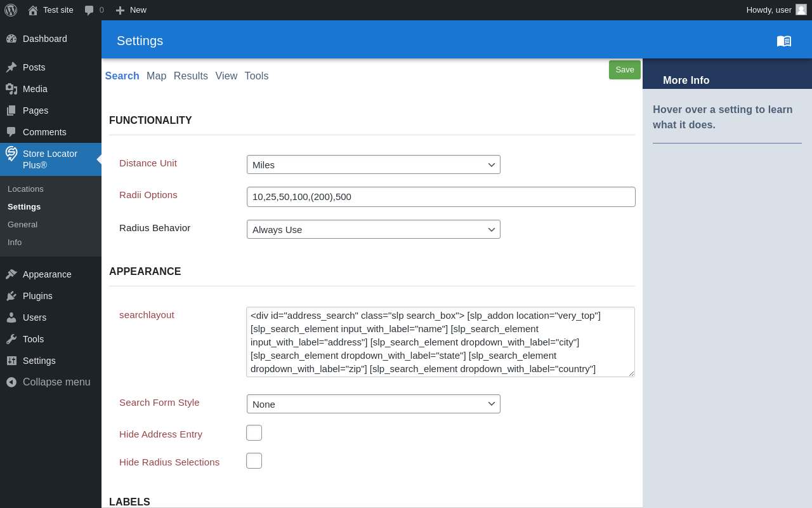Screen dimensions: 812x508
Task: Click the Hide Radius Selections label
Action: (169, 462)
